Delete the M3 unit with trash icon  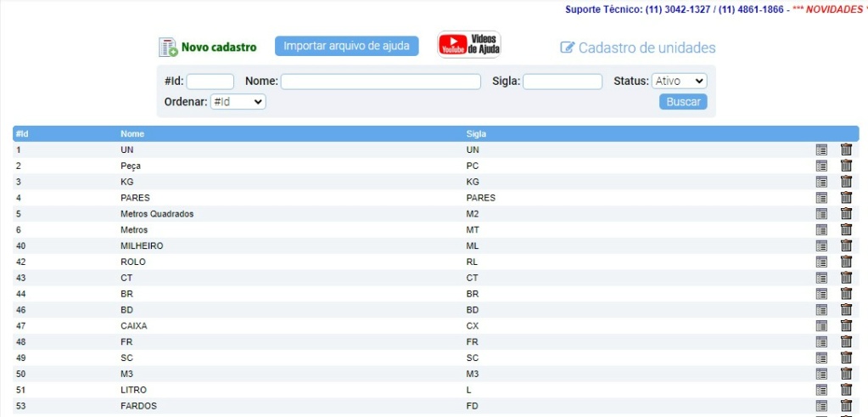pos(846,374)
